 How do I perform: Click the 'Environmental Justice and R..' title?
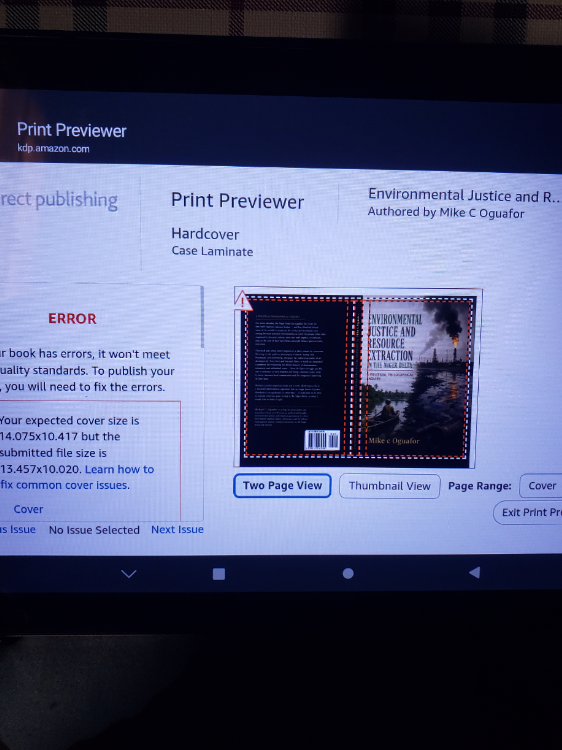point(464,195)
